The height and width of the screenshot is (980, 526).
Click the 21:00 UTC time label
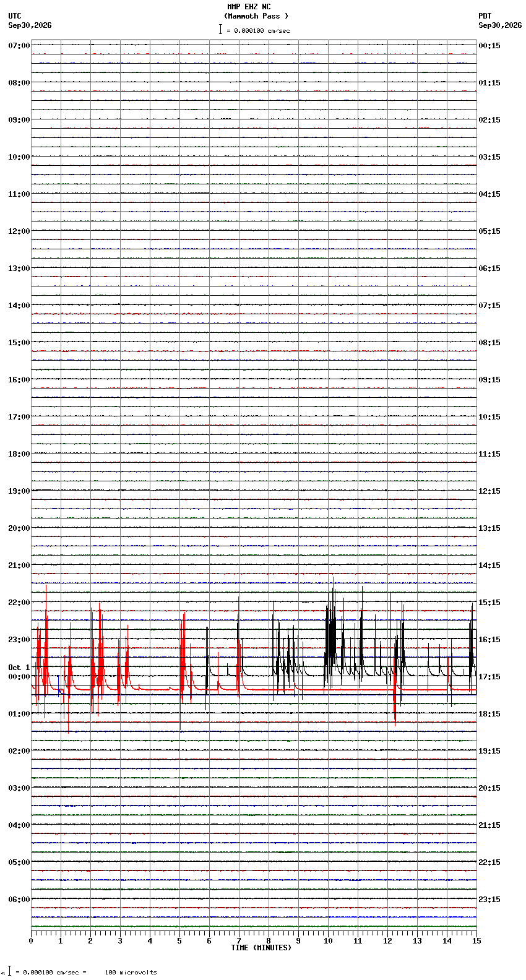19,565
